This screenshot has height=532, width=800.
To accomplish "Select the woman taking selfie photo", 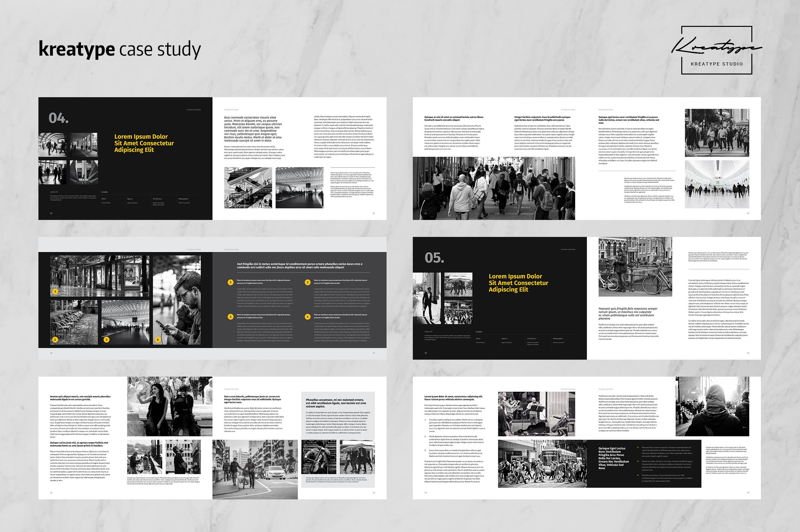I will click(x=169, y=406).
